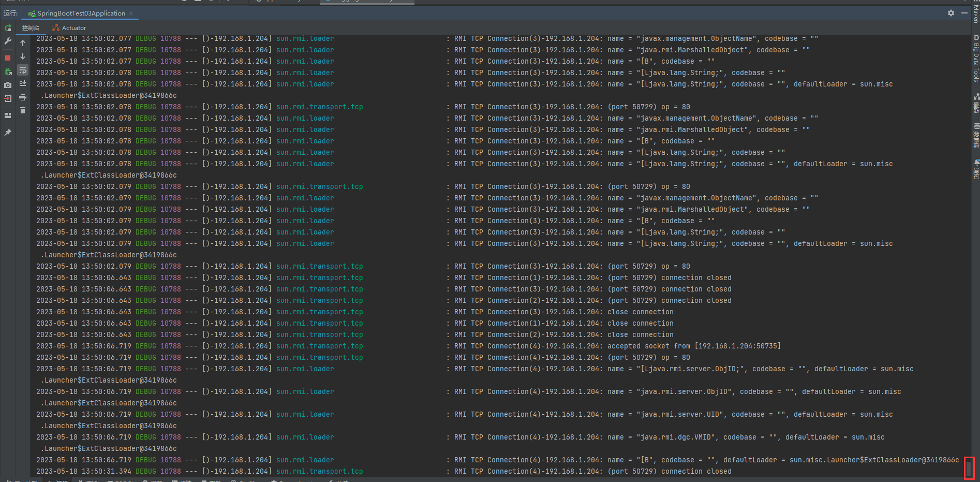Click the up arrow in console toolbar
The height and width of the screenshot is (482, 980).
pyautogui.click(x=23, y=43)
